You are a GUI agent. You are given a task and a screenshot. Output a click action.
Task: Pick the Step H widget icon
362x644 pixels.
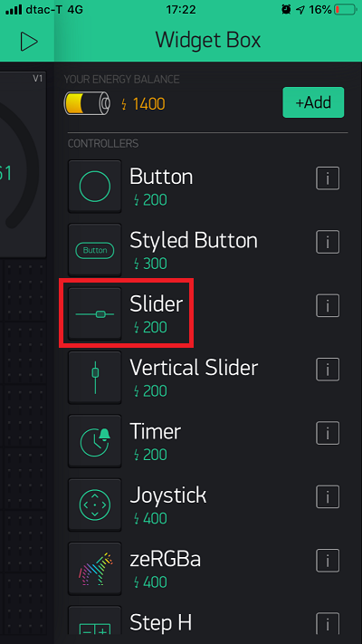coord(95,625)
